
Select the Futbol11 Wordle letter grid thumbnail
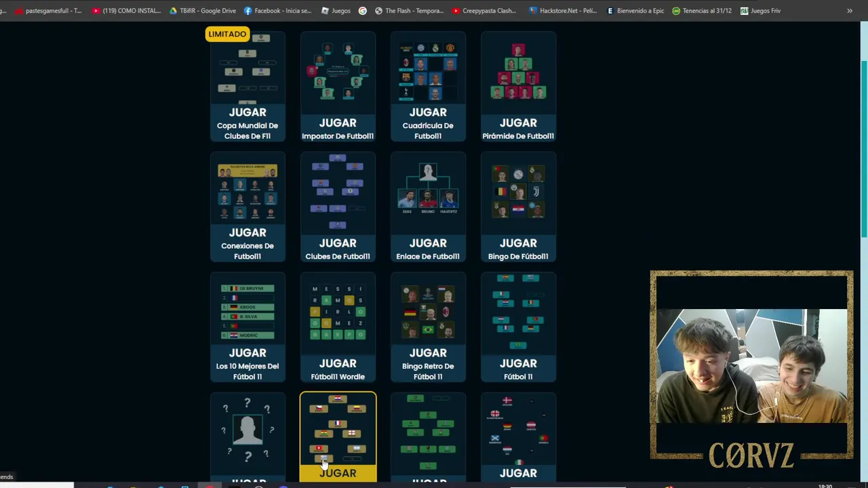(x=338, y=312)
